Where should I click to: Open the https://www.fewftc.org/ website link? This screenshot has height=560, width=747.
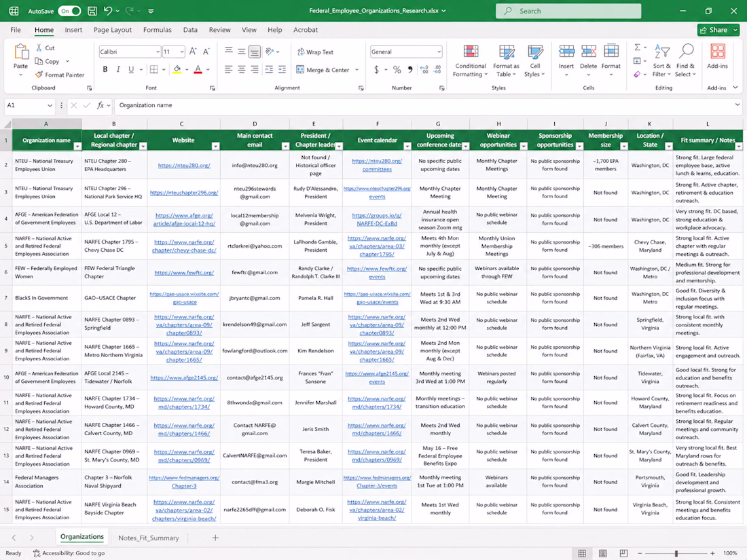[x=184, y=272]
